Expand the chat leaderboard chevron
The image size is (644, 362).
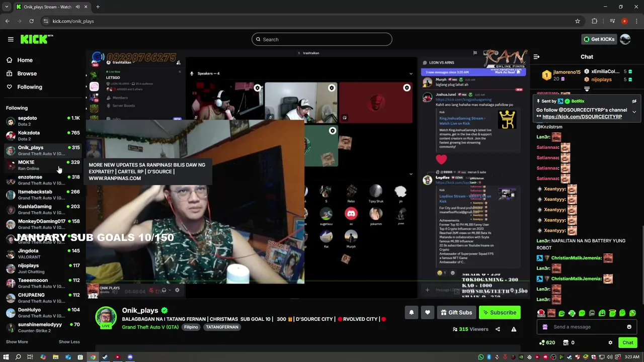tap(587, 89)
